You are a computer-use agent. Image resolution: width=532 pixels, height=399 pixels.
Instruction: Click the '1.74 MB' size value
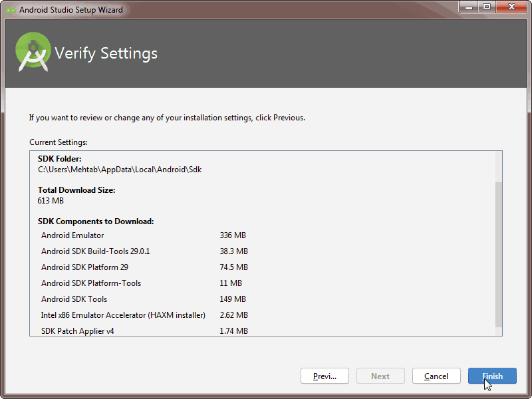[x=234, y=331]
